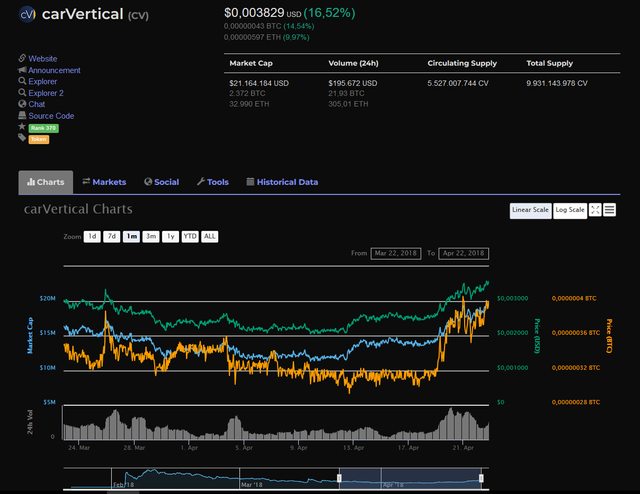Click the $0,003829 USD price
Screen dimensions: 640x494
click(262, 13)
